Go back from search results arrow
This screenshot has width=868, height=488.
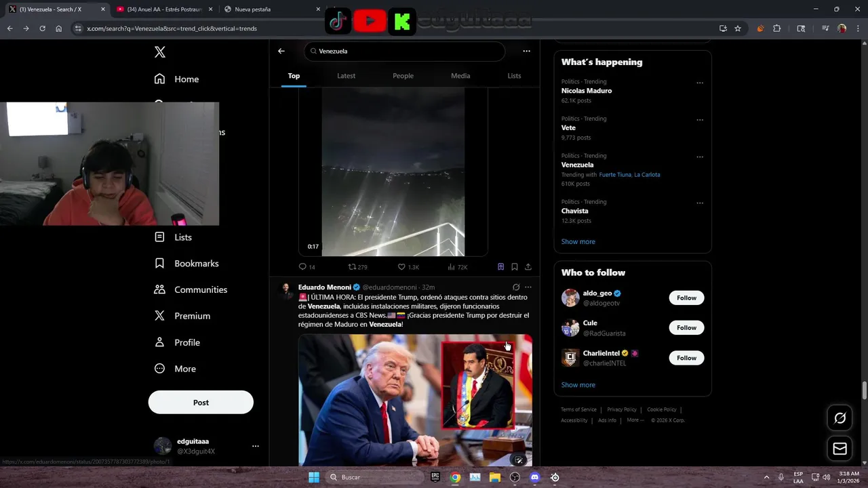pyautogui.click(x=281, y=51)
